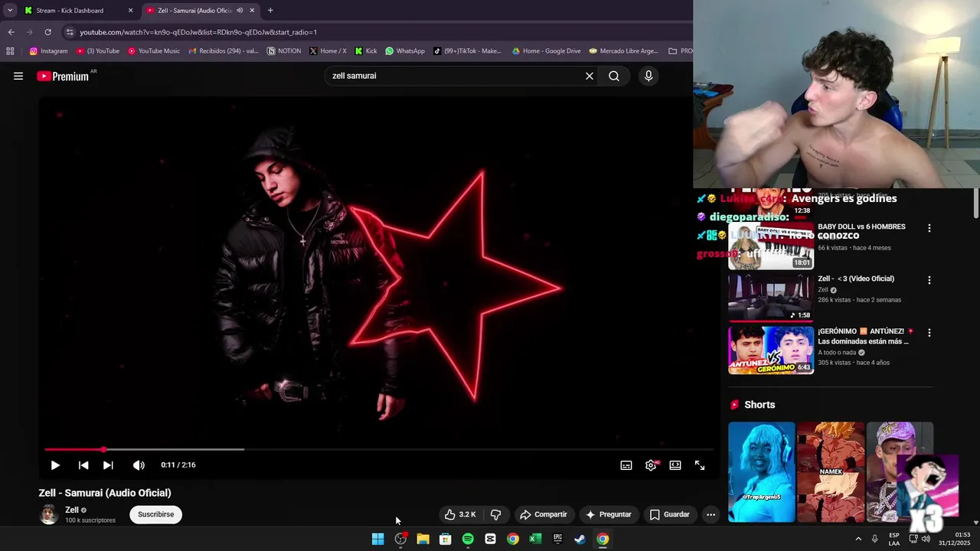Start voice search with the microphone
980x551 pixels.
point(648,76)
